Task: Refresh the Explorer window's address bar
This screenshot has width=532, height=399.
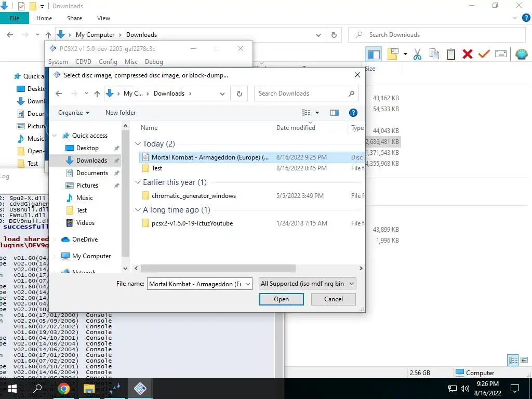Action: [334, 35]
